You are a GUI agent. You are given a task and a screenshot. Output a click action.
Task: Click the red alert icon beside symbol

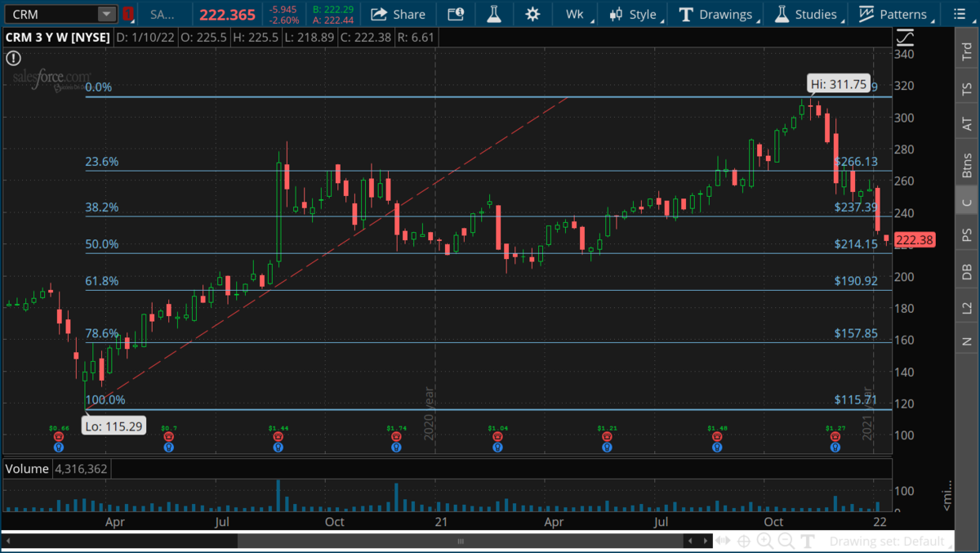click(127, 14)
